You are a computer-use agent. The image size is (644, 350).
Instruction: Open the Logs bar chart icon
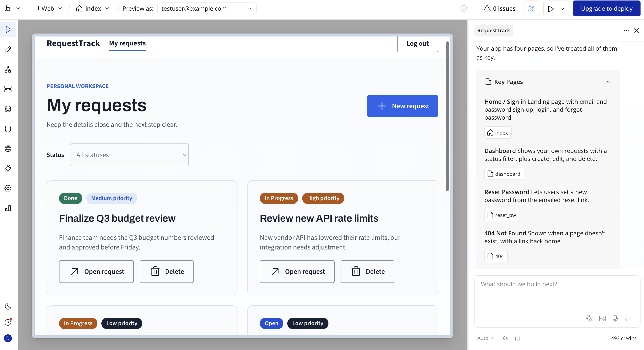(x=8, y=208)
